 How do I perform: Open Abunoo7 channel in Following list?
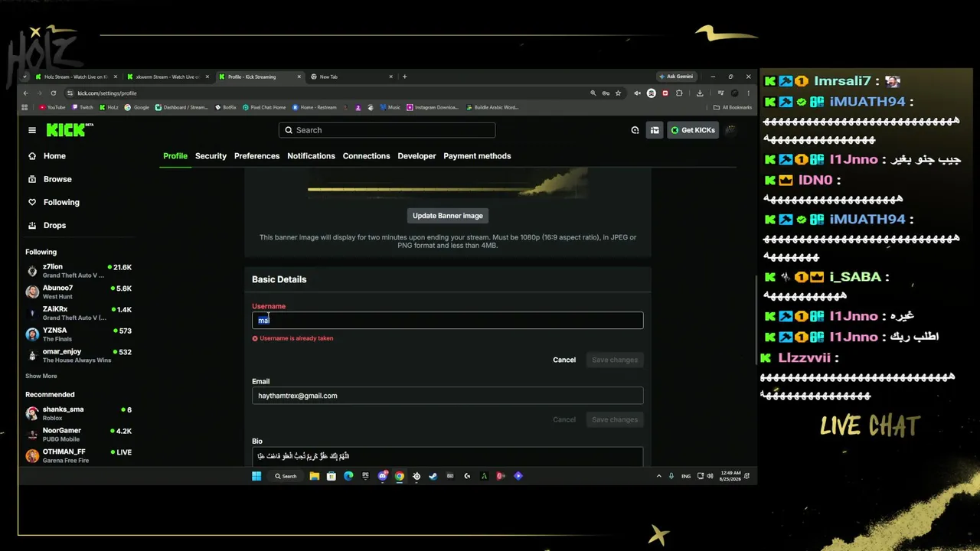pos(79,292)
